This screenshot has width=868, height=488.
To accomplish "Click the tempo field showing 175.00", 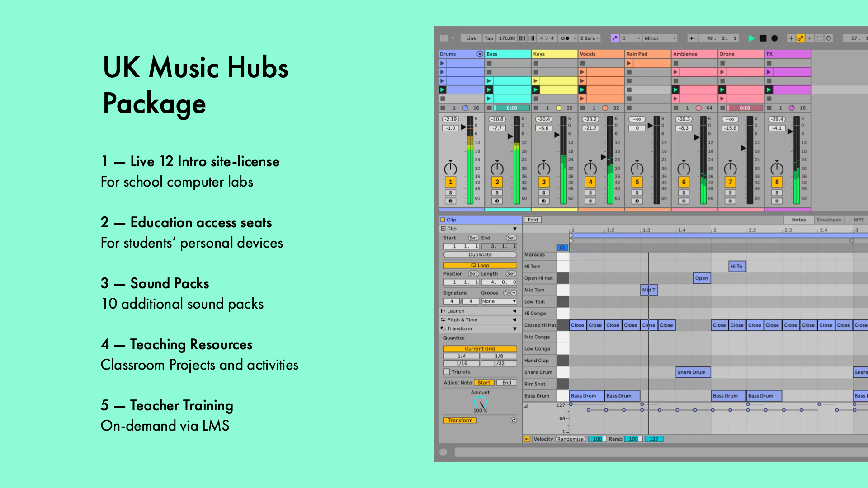I will click(x=507, y=38).
